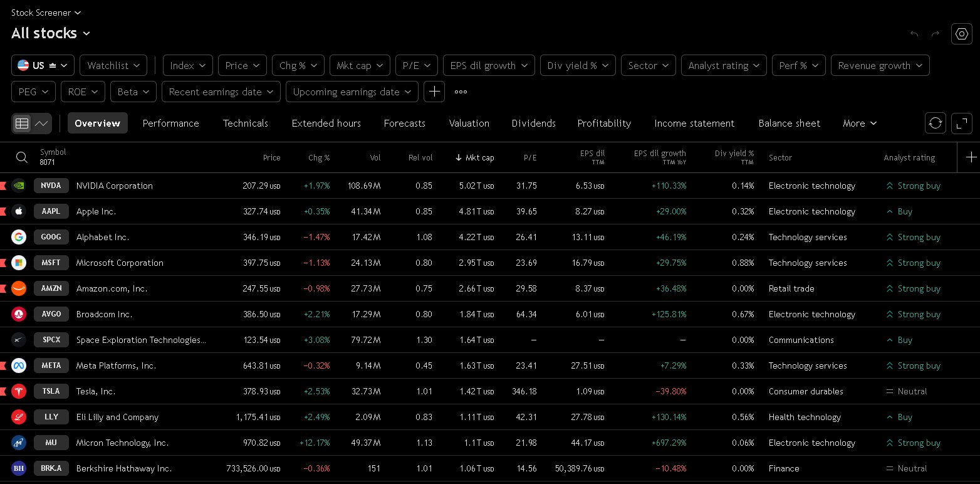This screenshot has height=484, width=980.
Task: Click the BRK.A ticker button
Action: pos(51,468)
